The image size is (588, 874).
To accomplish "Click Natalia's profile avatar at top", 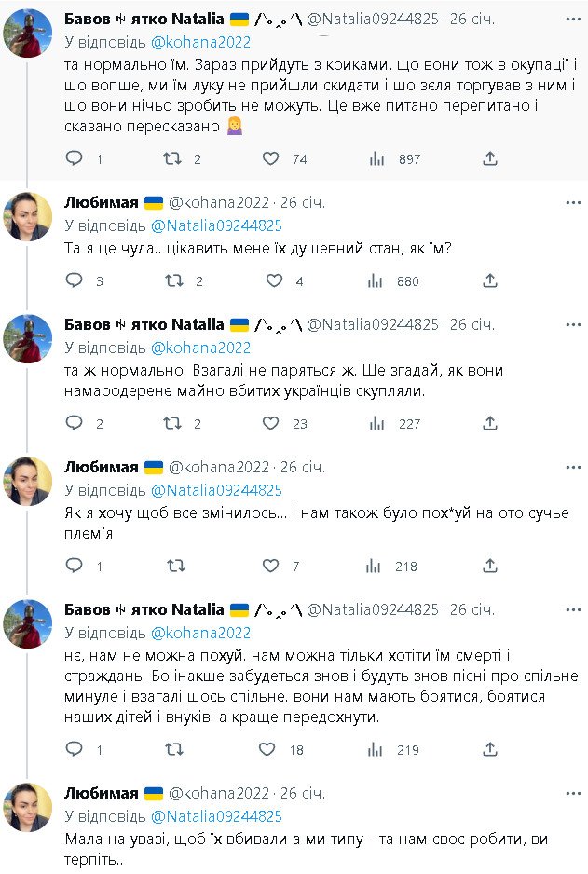I will (28, 34).
